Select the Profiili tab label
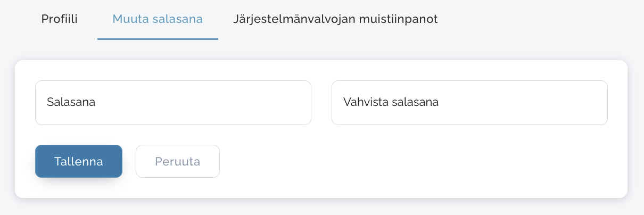 tap(60, 20)
